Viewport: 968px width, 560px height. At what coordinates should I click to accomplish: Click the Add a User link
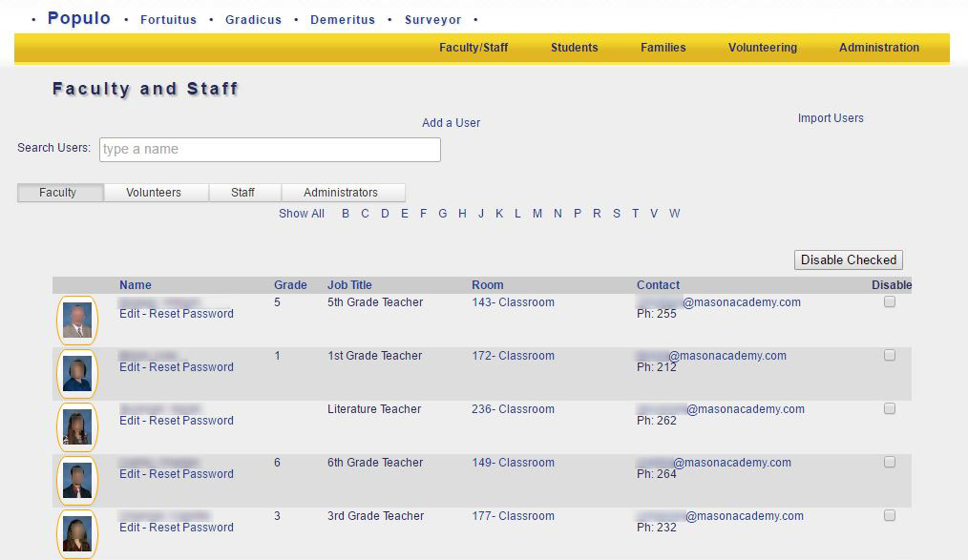(451, 123)
